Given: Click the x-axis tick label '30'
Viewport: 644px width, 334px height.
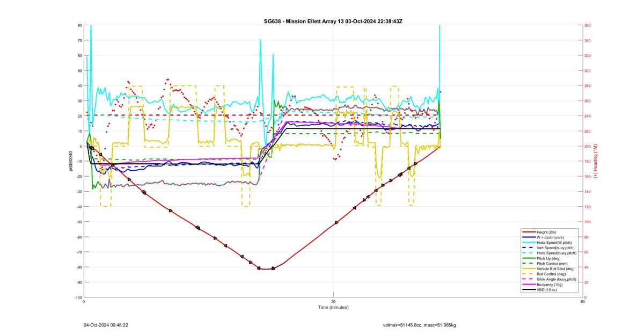Looking at the screenshot, I should (x=333, y=301).
